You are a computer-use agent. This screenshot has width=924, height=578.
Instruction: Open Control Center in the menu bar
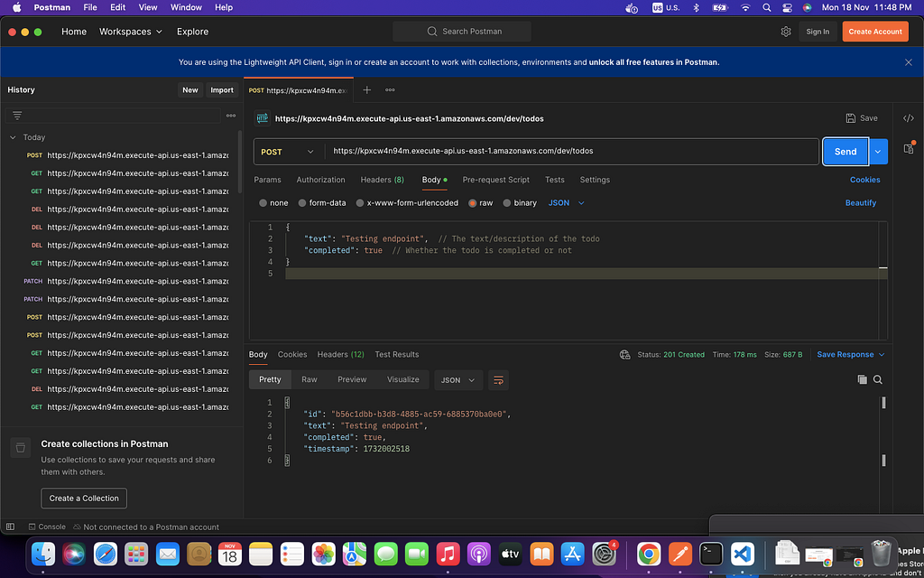tap(787, 7)
